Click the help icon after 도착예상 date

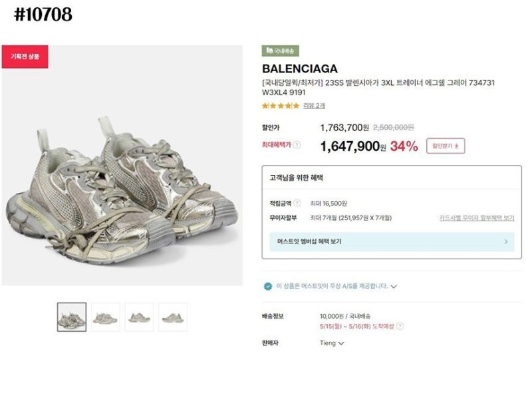[400, 327]
